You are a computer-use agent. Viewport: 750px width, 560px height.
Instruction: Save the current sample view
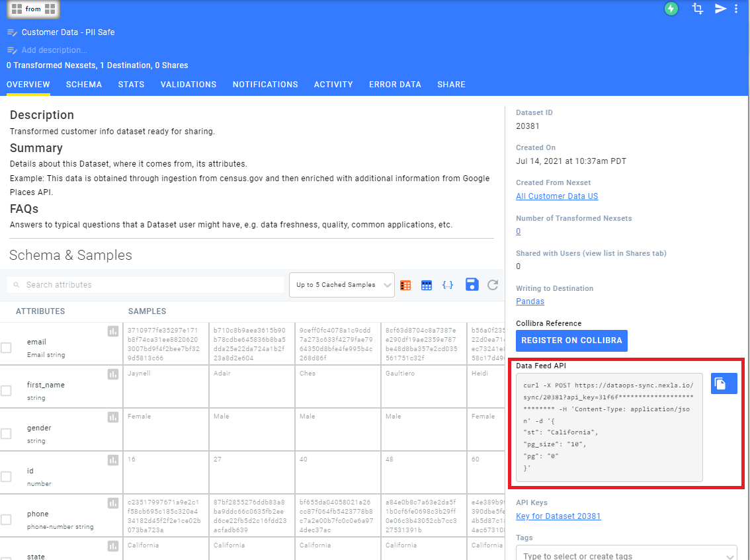[x=471, y=285]
